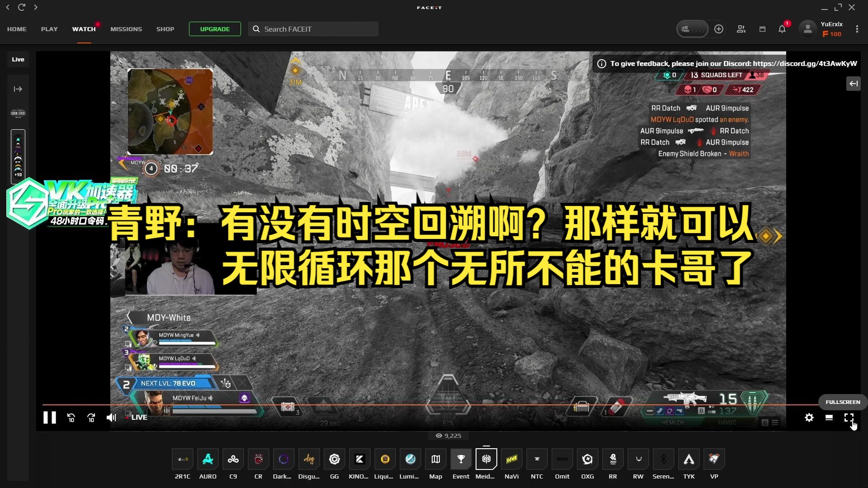Click the Discord feedback notice
This screenshot has width=868, height=488.
click(727, 64)
